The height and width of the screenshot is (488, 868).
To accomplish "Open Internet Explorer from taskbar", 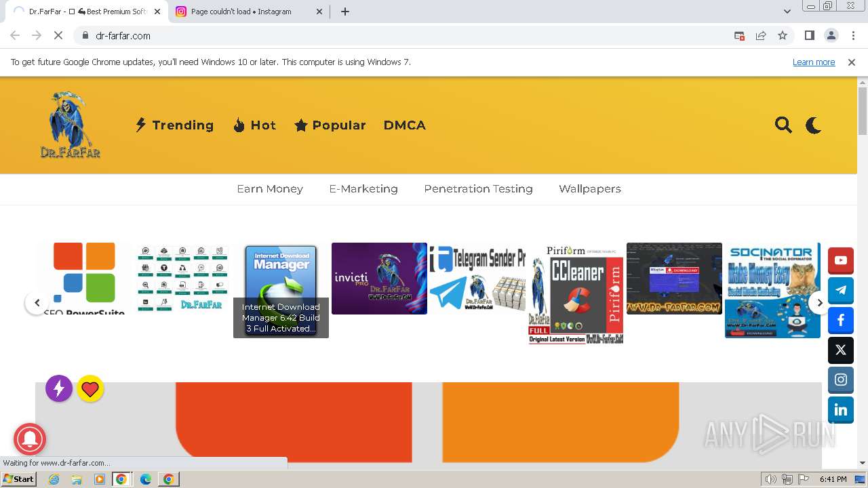I will [54, 479].
